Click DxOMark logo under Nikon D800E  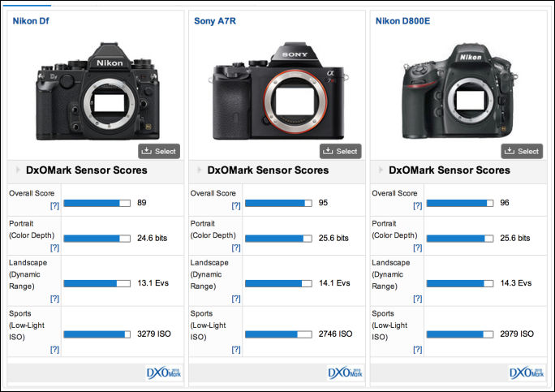tap(527, 373)
